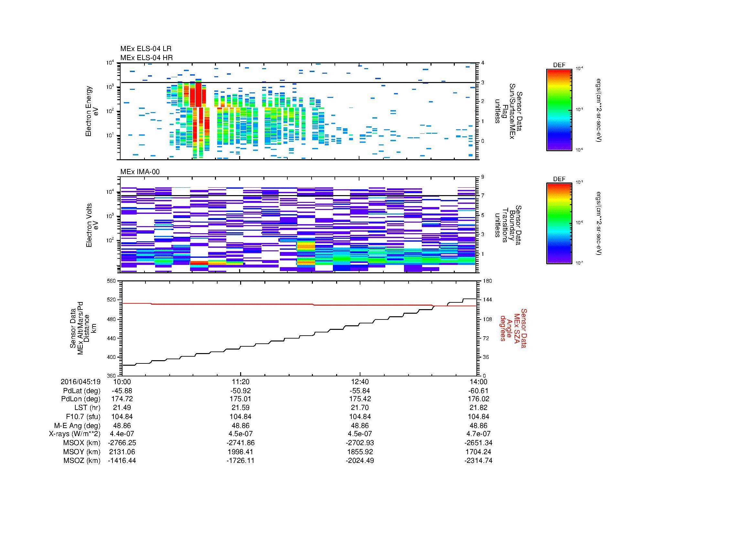The width and height of the screenshot is (756, 534).
Task: Click the 'Electron Volts eV' axis label
Action: [x=92, y=225]
